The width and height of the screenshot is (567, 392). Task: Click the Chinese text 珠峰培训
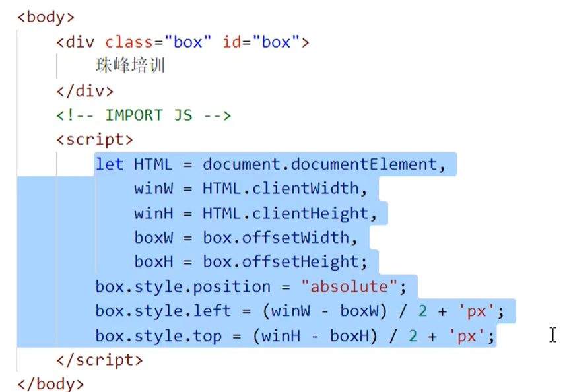tap(130, 65)
